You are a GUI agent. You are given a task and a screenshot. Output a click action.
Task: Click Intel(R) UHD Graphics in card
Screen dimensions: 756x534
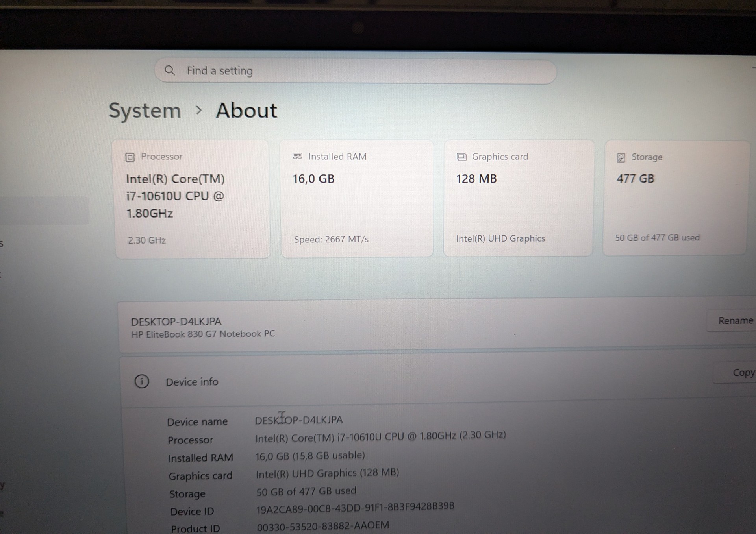500,238
